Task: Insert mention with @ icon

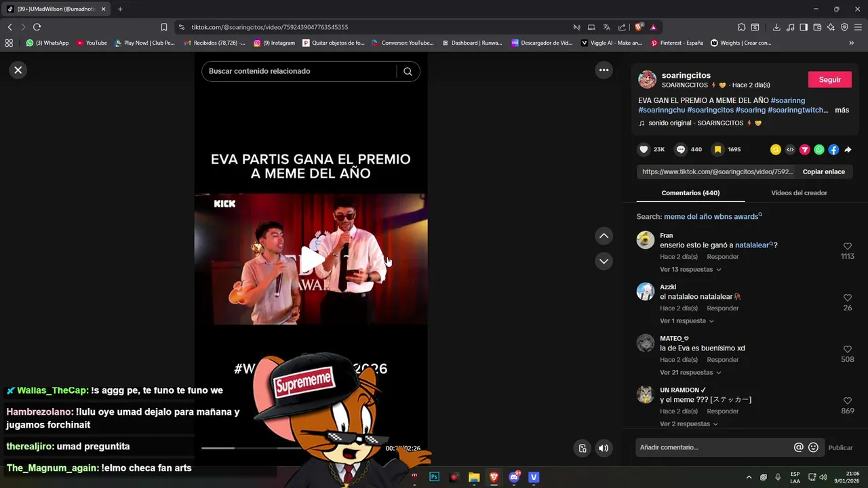Action: (798, 447)
